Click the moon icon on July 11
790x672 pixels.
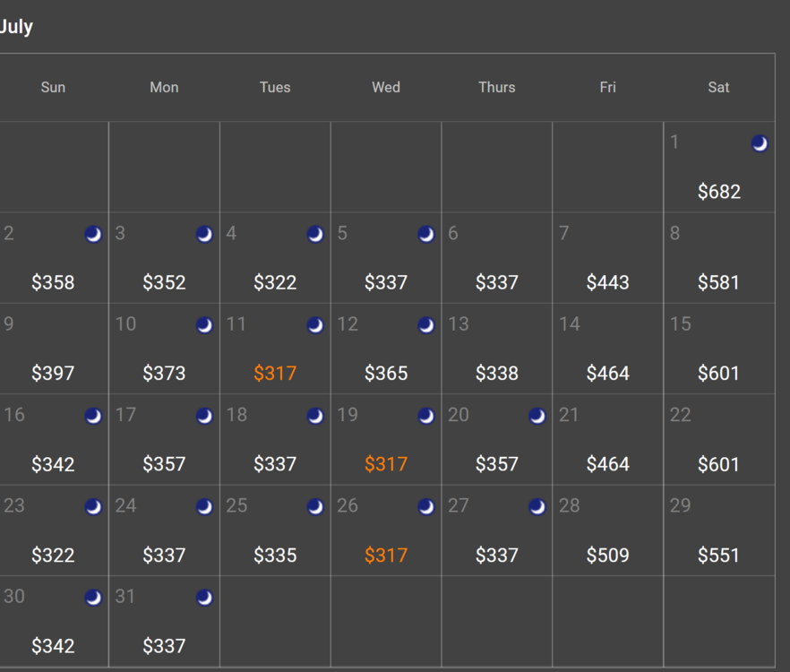315,325
